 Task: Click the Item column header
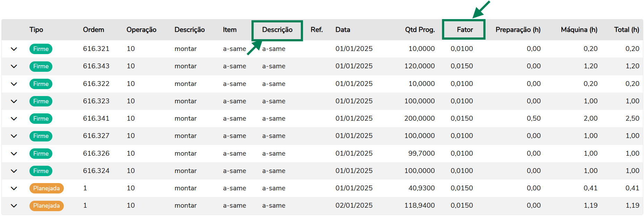230,30
